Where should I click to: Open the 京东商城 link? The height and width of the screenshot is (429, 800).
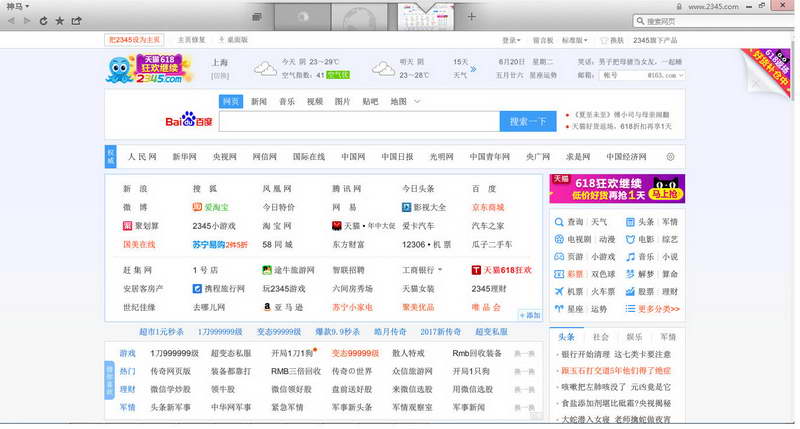[488, 207]
